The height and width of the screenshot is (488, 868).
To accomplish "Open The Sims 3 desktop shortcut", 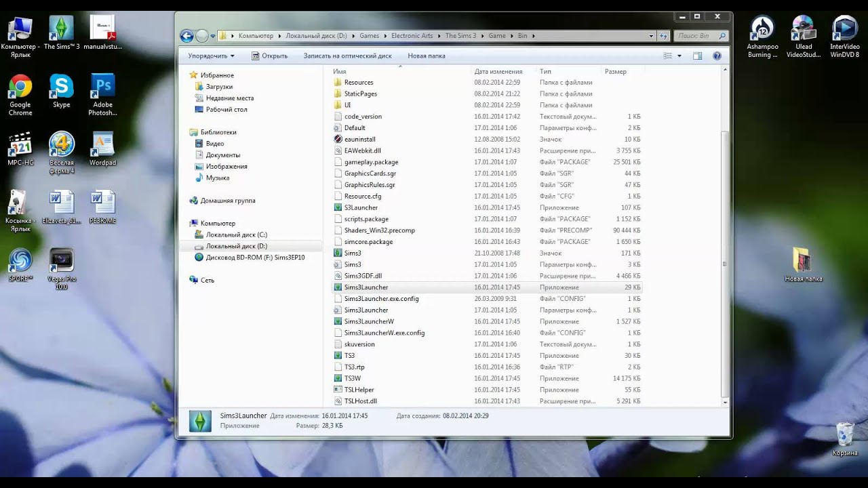I will 62,34.
